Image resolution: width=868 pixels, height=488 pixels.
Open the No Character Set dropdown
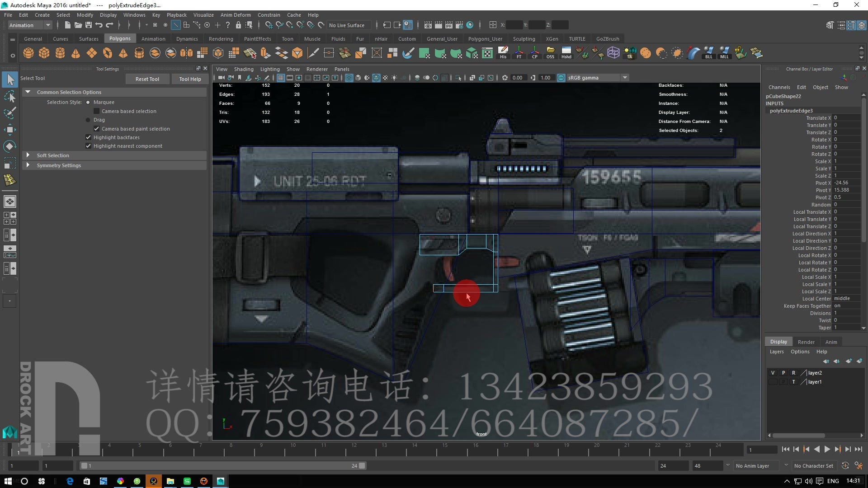point(814,465)
